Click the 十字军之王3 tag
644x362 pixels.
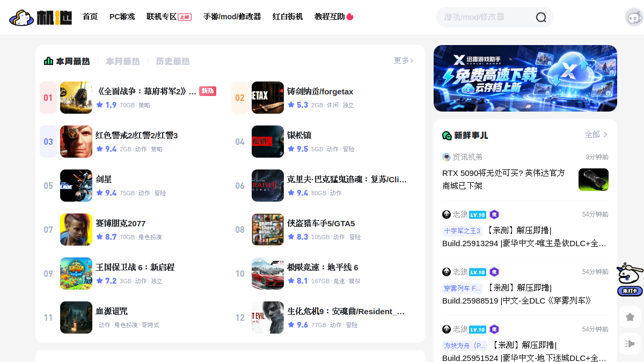point(462,231)
